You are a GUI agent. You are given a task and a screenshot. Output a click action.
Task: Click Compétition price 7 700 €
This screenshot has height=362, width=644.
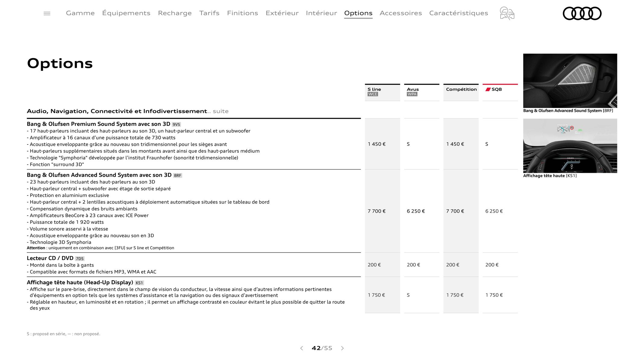coord(455,211)
